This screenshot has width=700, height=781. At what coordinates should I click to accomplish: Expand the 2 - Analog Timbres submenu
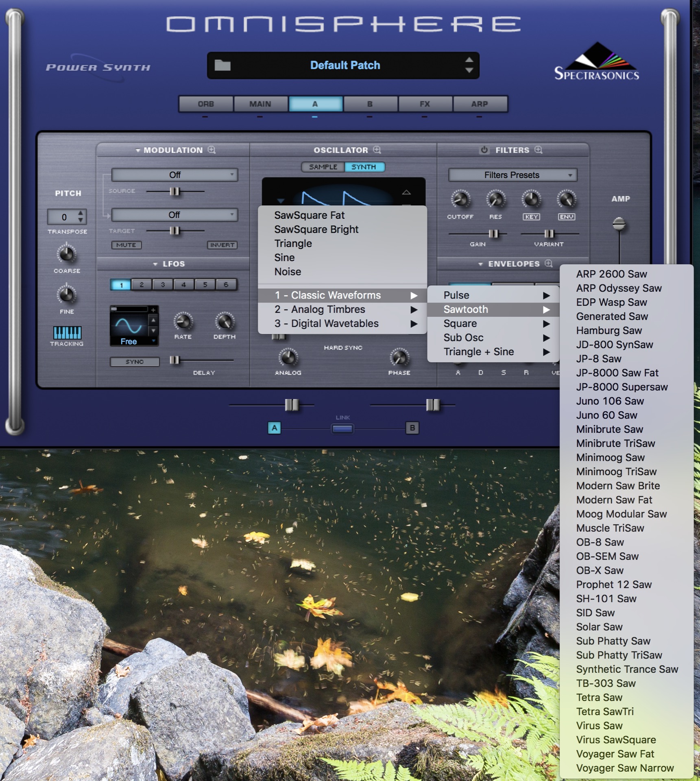coord(342,310)
